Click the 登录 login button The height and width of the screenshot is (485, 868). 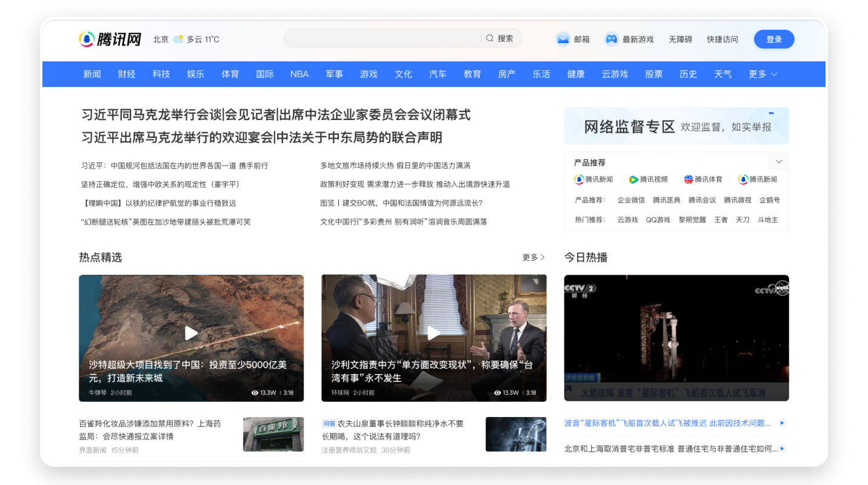(x=774, y=39)
